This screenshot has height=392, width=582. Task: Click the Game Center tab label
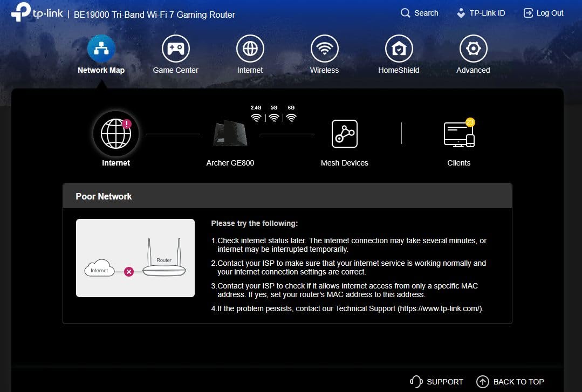click(x=175, y=70)
